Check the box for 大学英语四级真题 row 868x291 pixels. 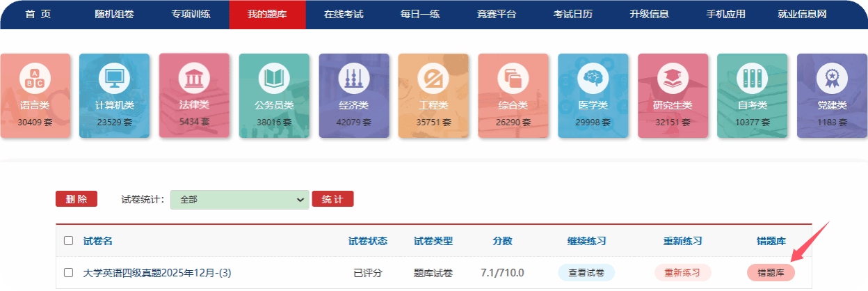[68, 273]
